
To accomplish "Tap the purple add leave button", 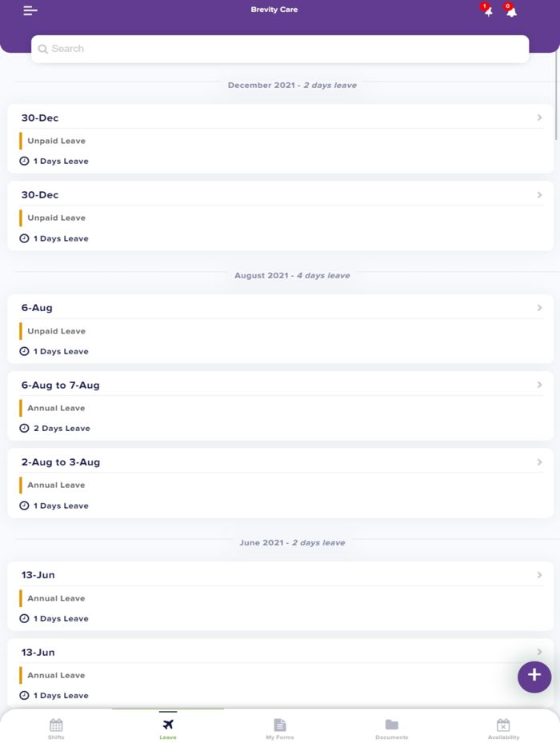I will [534, 677].
